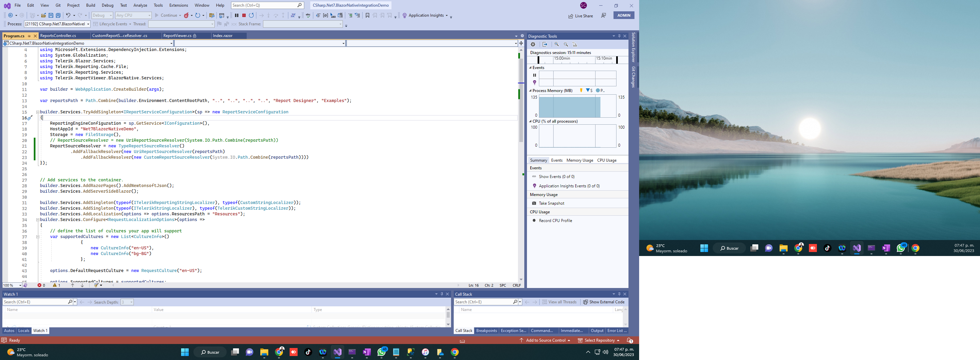Open the Process dropdown combo box
The width and height of the screenshot is (980, 360).
(88, 24)
